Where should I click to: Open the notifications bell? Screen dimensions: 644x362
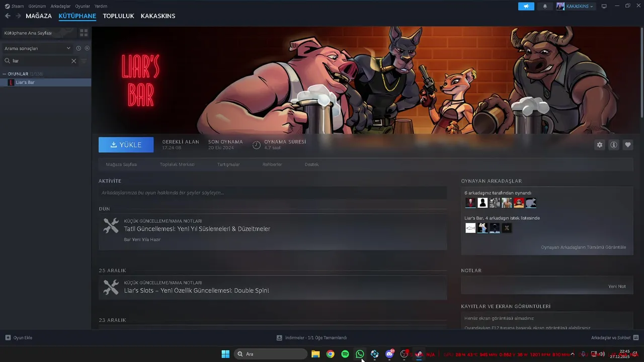pos(545,7)
